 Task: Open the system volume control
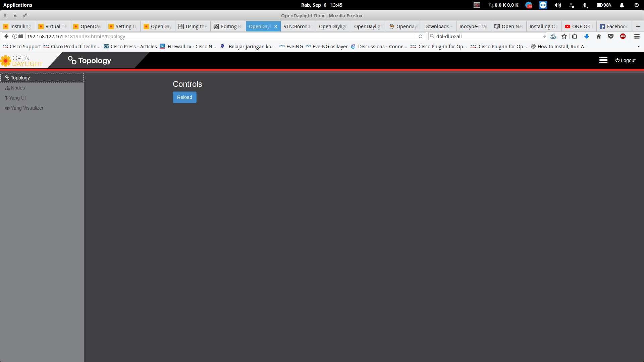[x=557, y=5]
